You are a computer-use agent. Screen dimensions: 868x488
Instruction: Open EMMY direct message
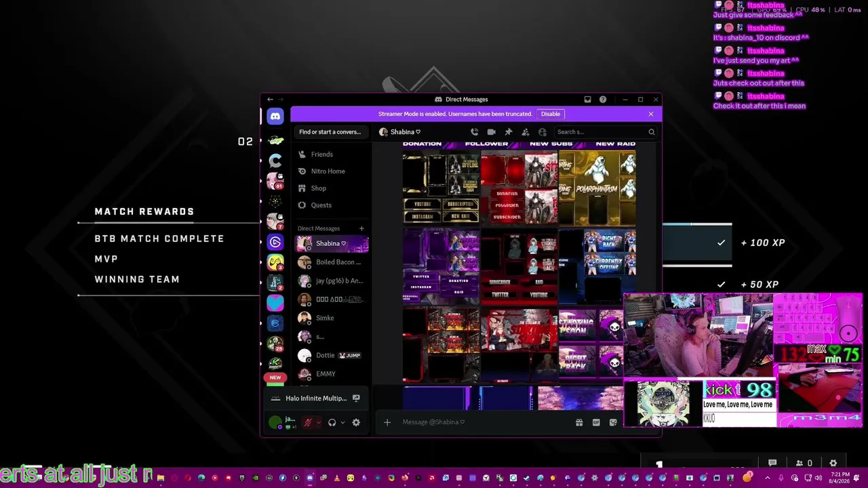point(332,374)
